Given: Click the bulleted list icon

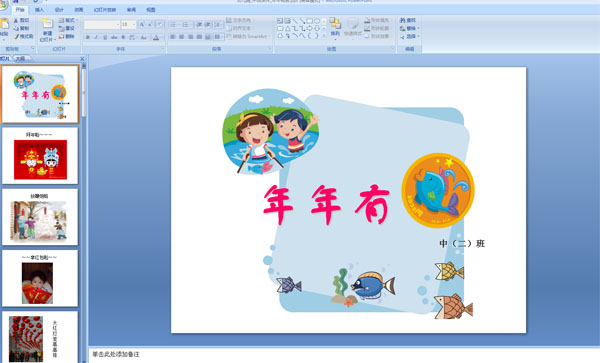Looking at the screenshot, I should [x=173, y=24].
